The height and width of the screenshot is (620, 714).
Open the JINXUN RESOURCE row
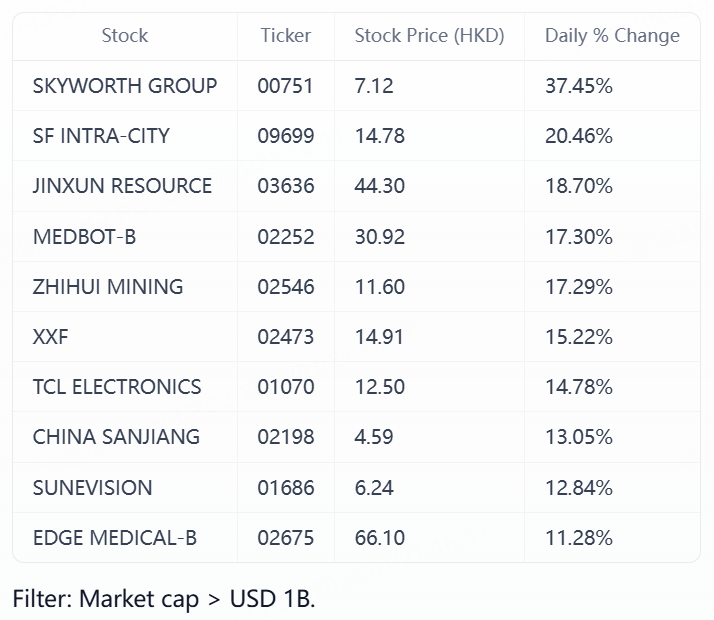pos(122,186)
